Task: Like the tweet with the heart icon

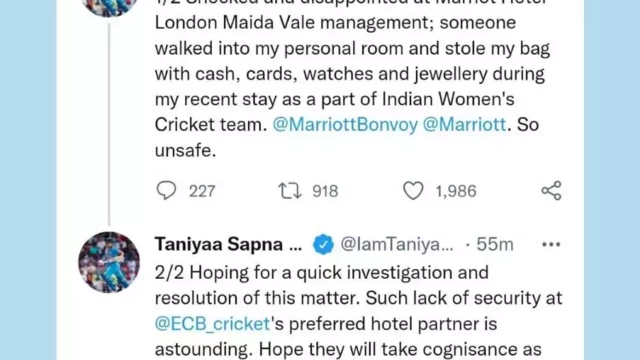Action: click(x=413, y=191)
